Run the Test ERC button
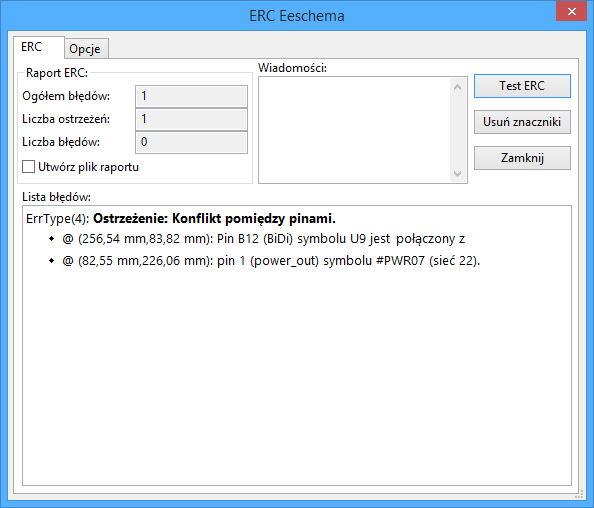 coord(522,86)
